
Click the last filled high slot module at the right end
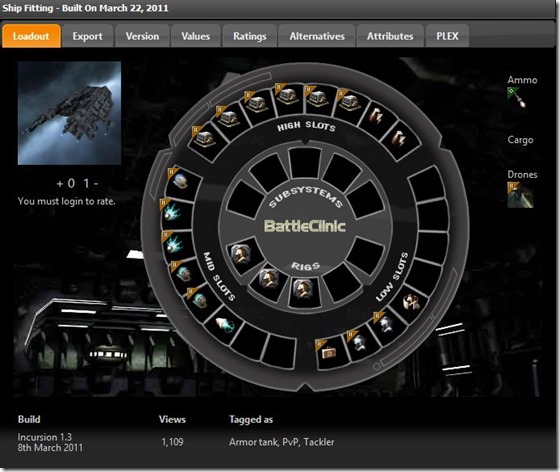(398, 137)
